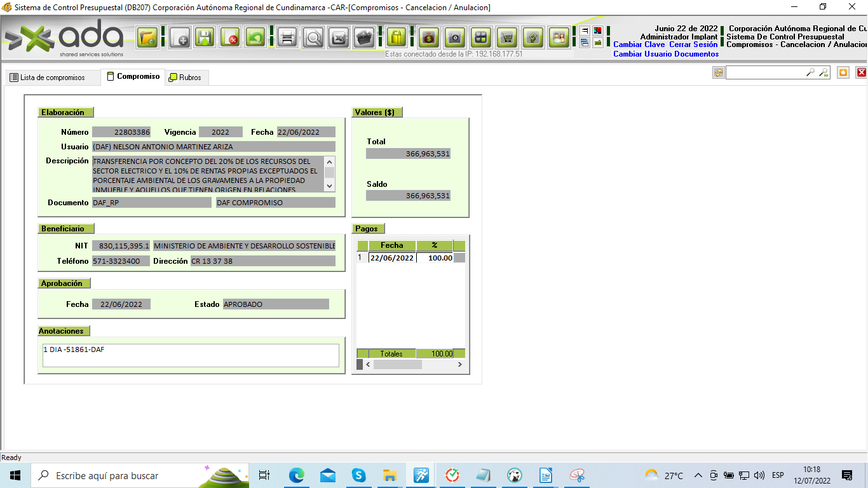
Task: Click the new document icon with plus
Action: [x=180, y=38]
